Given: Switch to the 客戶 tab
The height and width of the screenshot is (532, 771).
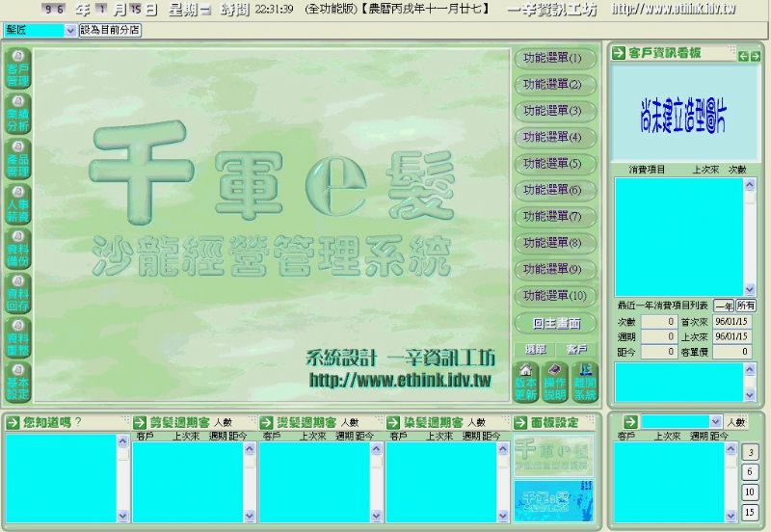Looking at the screenshot, I should pos(576,350).
